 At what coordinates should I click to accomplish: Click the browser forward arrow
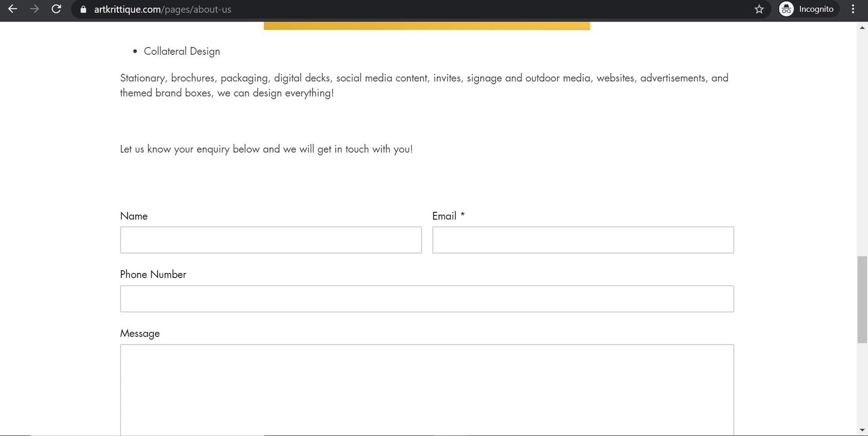click(34, 9)
